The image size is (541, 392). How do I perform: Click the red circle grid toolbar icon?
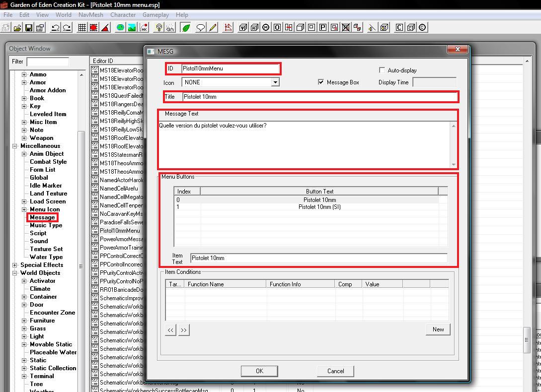pos(93,28)
